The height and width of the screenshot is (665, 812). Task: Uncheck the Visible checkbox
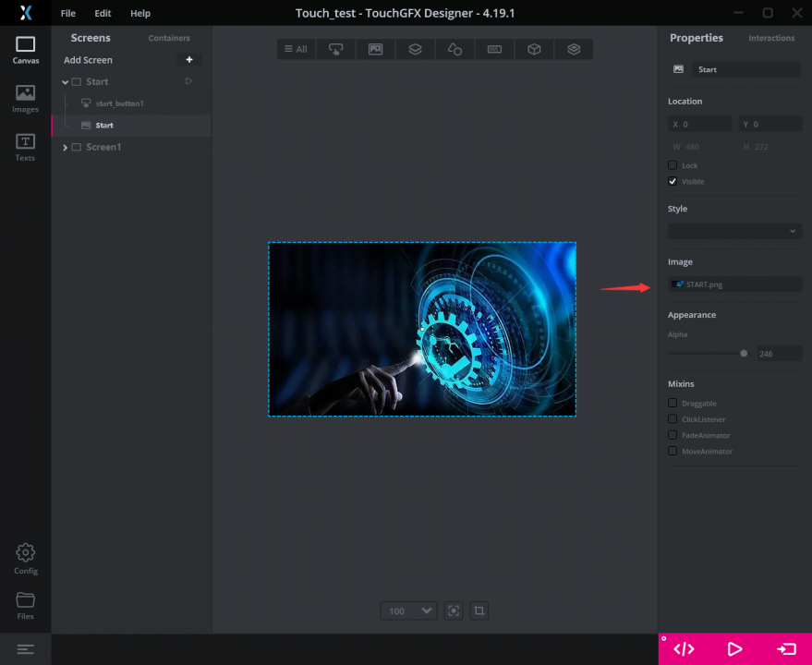coord(673,181)
